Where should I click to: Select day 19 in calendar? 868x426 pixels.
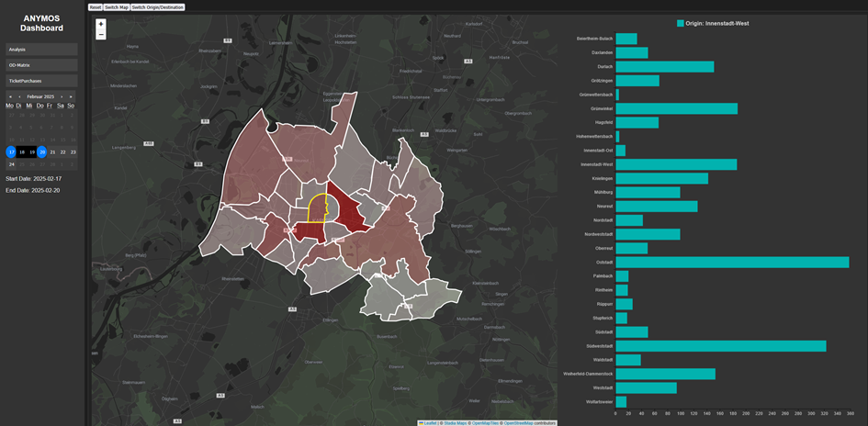[31, 151]
